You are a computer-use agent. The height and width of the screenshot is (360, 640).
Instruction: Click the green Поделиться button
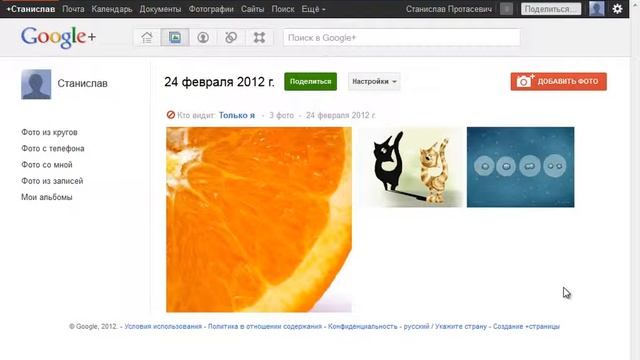coord(311,82)
